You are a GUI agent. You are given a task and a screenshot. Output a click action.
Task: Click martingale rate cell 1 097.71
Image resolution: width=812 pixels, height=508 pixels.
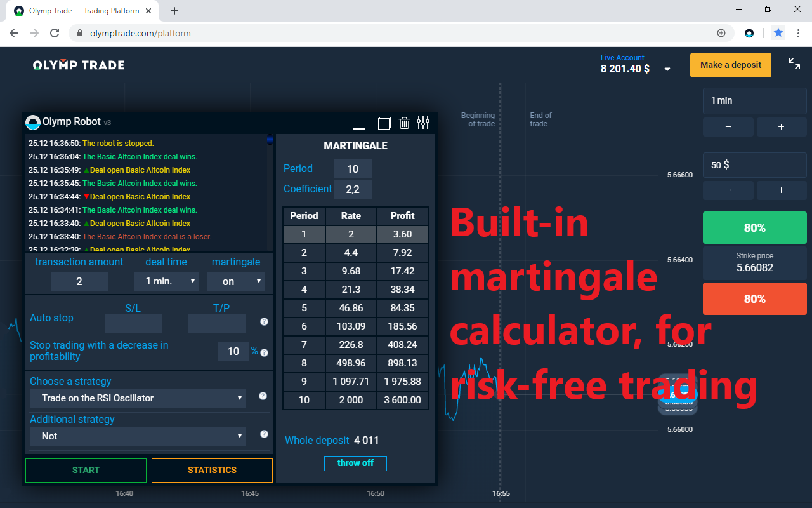[351, 382]
